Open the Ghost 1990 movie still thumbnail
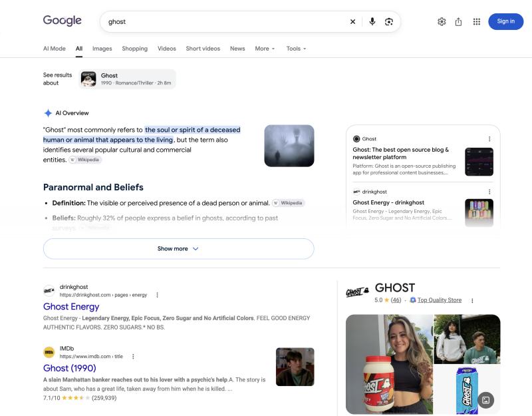Viewport: 532px width, 416px height. 295,367
